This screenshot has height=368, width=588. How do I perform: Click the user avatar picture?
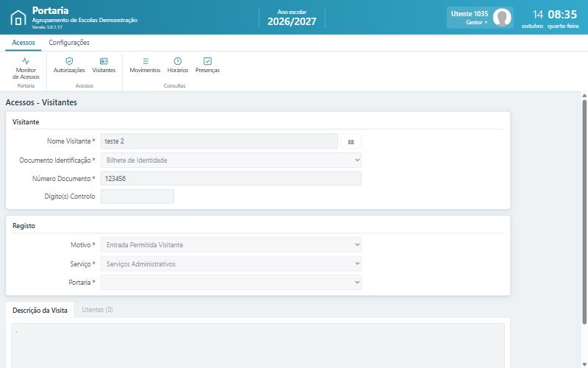502,17
